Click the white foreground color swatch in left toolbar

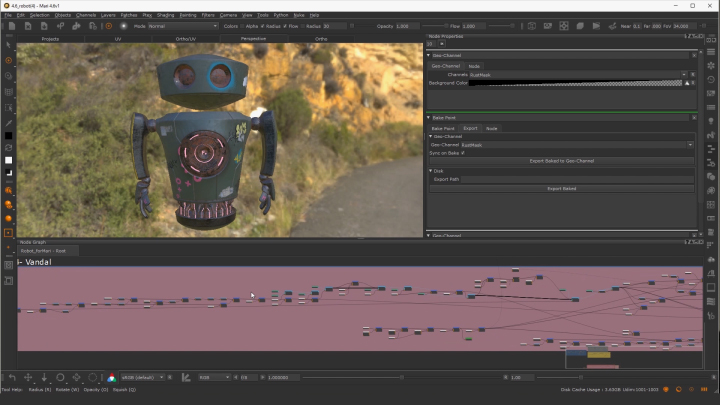pyautogui.click(x=9, y=160)
